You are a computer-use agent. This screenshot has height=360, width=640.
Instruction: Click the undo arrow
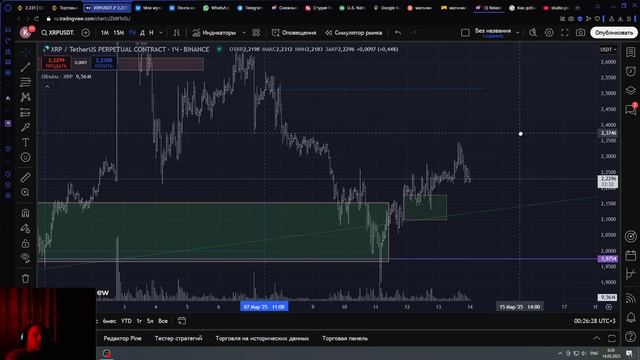(398, 33)
